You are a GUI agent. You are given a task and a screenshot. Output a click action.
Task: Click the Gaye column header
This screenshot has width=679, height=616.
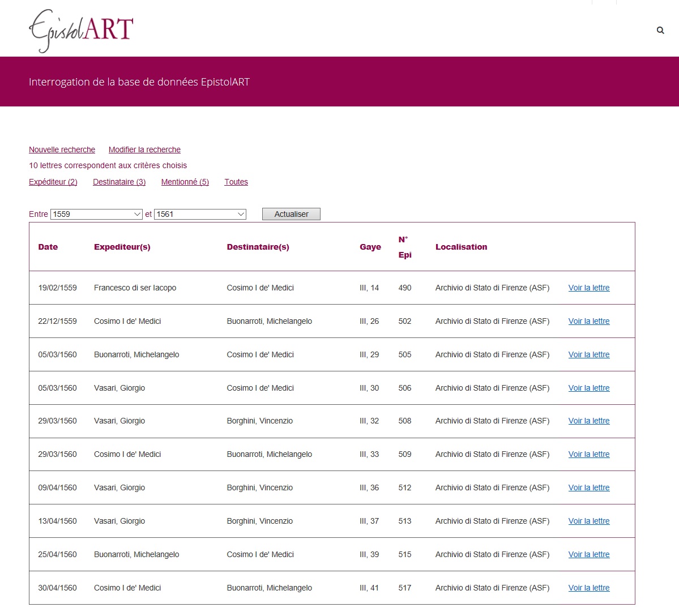pos(370,247)
